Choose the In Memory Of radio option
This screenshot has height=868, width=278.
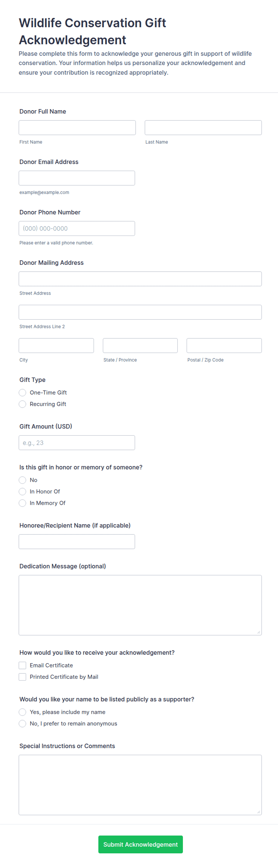click(x=23, y=503)
